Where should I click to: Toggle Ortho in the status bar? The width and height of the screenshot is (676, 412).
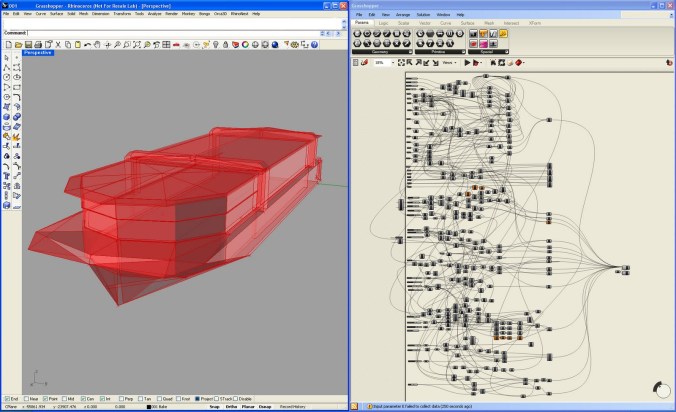[231, 407]
